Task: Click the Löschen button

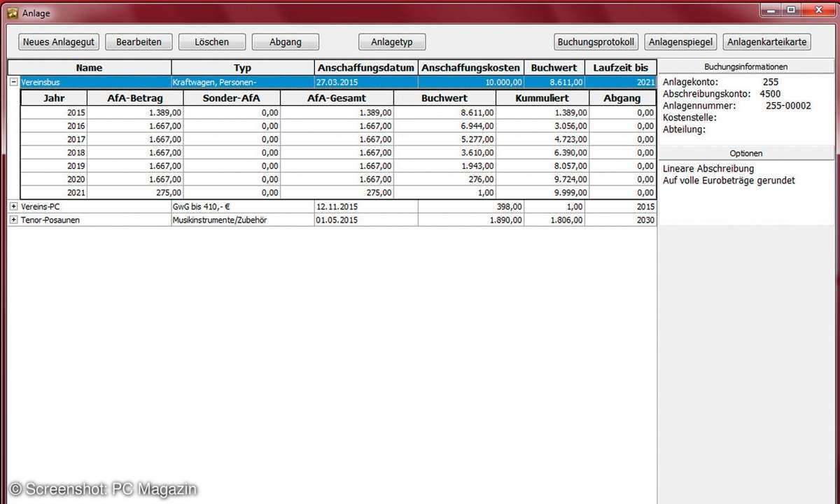Action: coord(212,42)
